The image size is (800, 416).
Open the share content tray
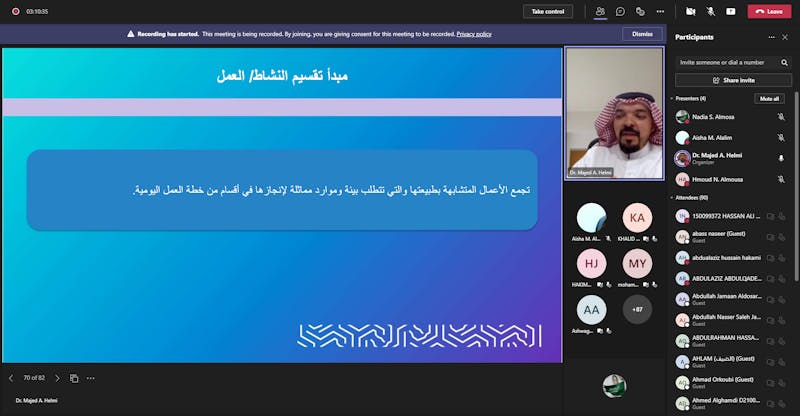[731, 11]
